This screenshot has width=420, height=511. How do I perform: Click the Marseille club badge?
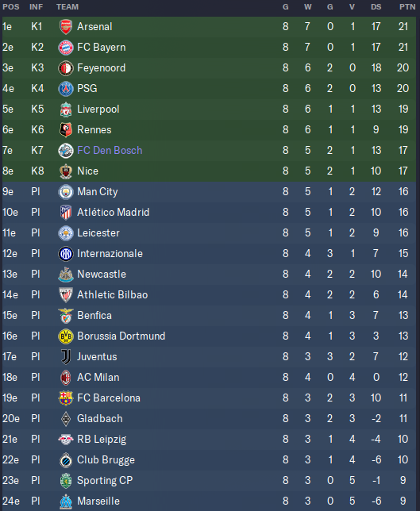coord(66,501)
